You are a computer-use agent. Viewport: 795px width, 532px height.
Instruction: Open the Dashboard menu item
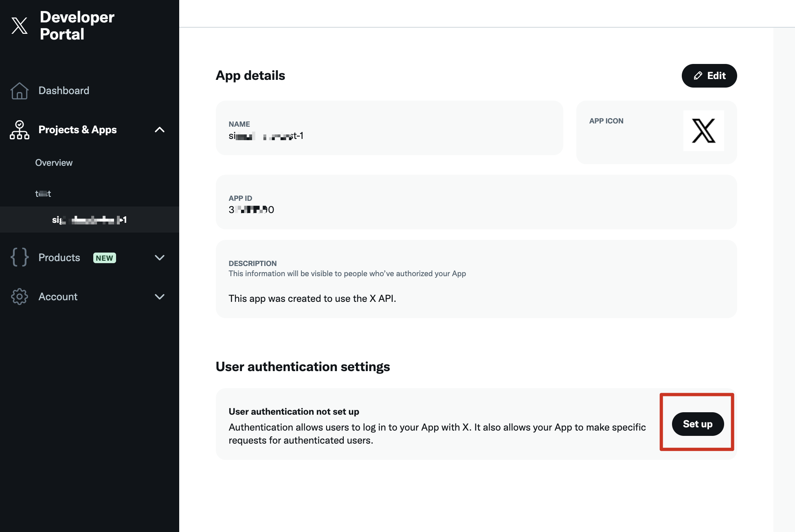click(x=64, y=90)
